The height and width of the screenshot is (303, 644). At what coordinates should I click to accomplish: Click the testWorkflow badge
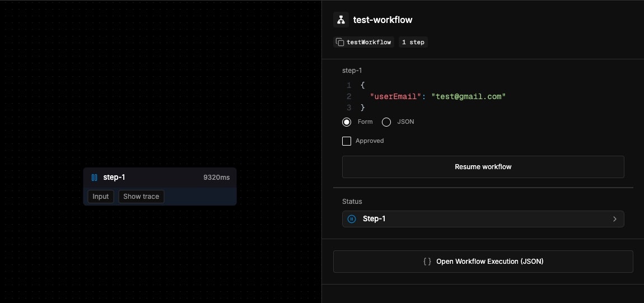coord(364,42)
